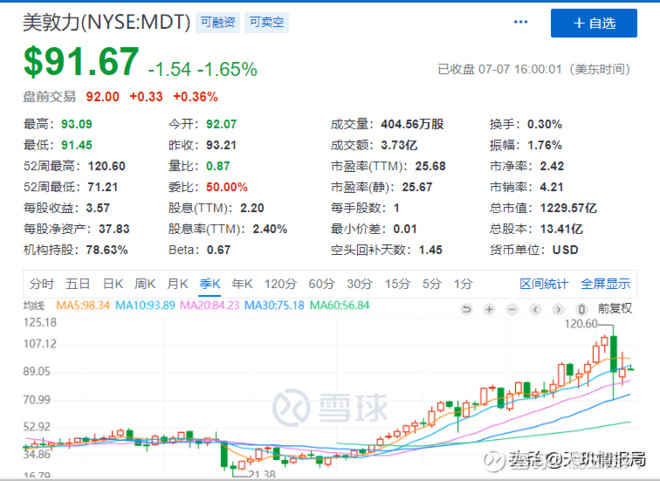Click the MA60:56.84 indicator label
The width and height of the screenshot is (660, 481).
339,305
